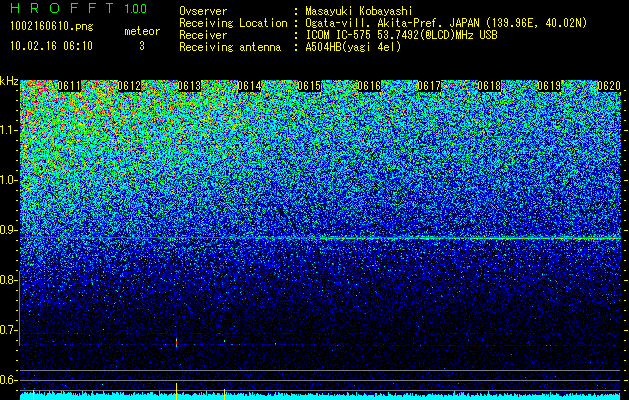The height and width of the screenshot is (400, 629).
Task: Click the rightmost yellow marker in cyan strip
Action: click(x=224, y=394)
